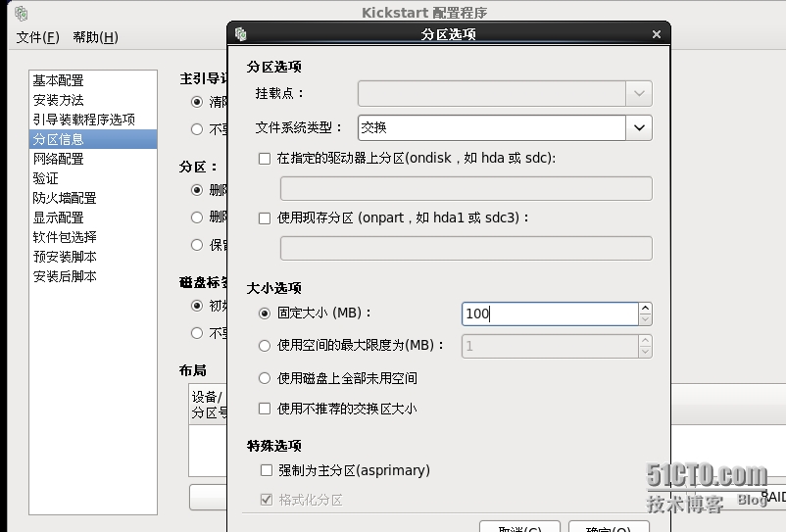Click the Kickstart main window title icon

(x=21, y=14)
